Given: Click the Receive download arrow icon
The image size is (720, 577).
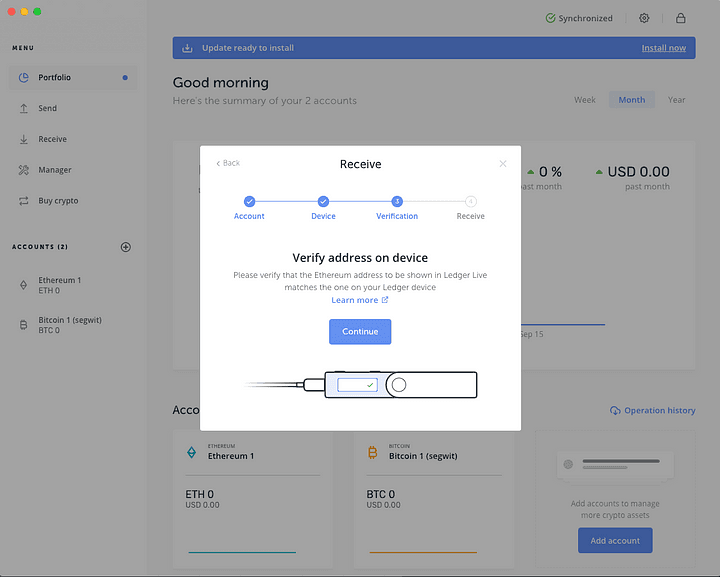Looking at the screenshot, I should click(x=23, y=139).
